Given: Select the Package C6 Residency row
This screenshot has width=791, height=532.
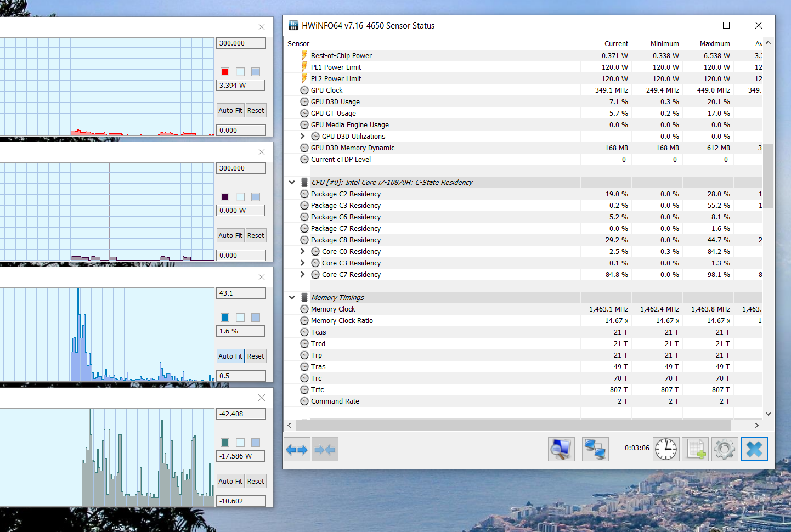Looking at the screenshot, I should pos(523,217).
